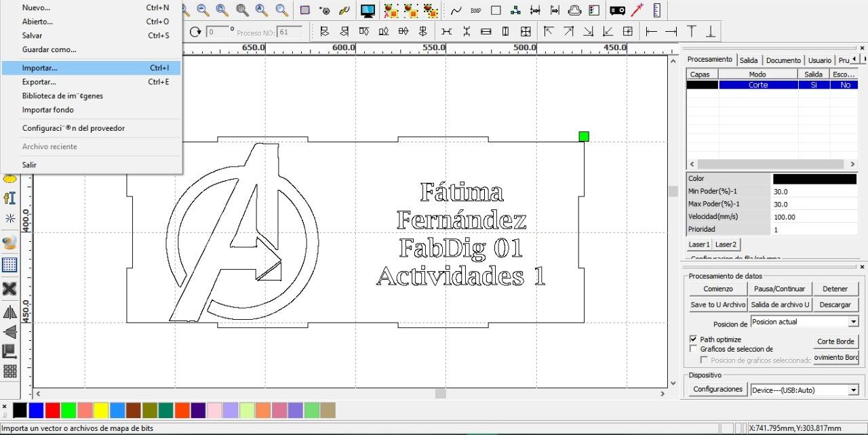Click the projector-shaped icon in toolbar
The image size is (868, 435).
point(617,10)
